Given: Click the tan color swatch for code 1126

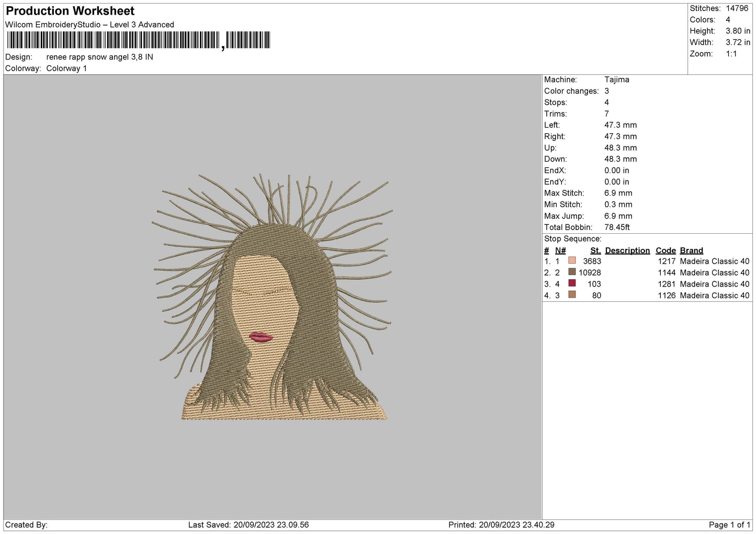Looking at the screenshot, I should (x=572, y=294).
